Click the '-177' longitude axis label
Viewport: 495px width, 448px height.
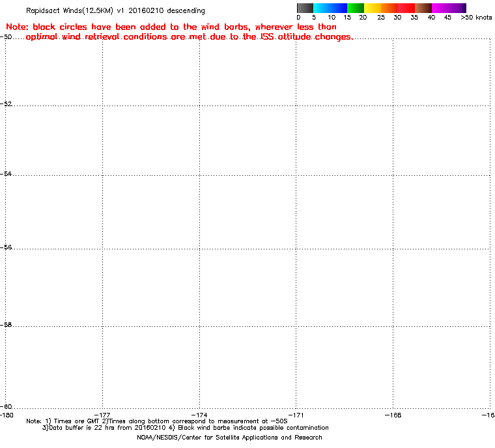coord(102,415)
